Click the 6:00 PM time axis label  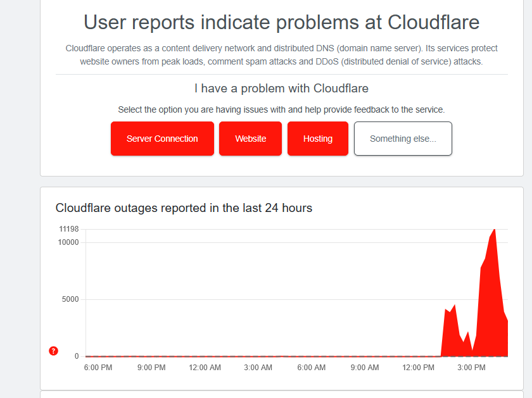click(98, 368)
